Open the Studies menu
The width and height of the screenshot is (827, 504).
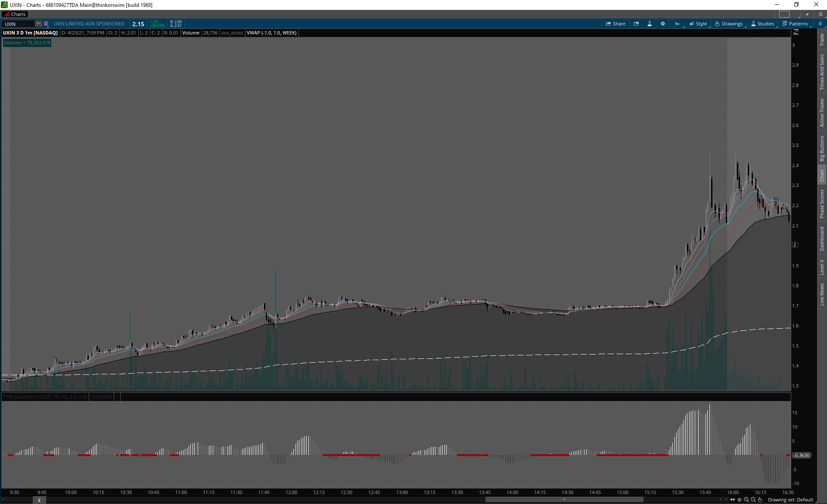pos(763,24)
